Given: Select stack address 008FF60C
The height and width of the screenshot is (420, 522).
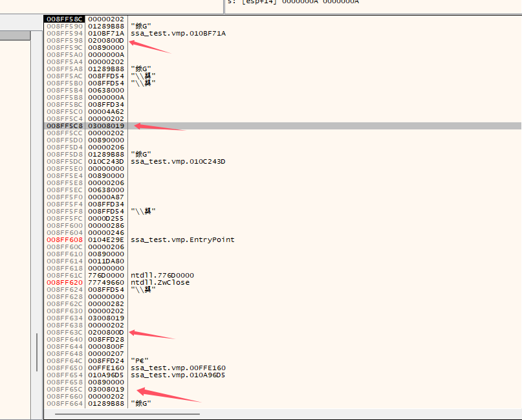Looking at the screenshot, I should pos(64,247).
